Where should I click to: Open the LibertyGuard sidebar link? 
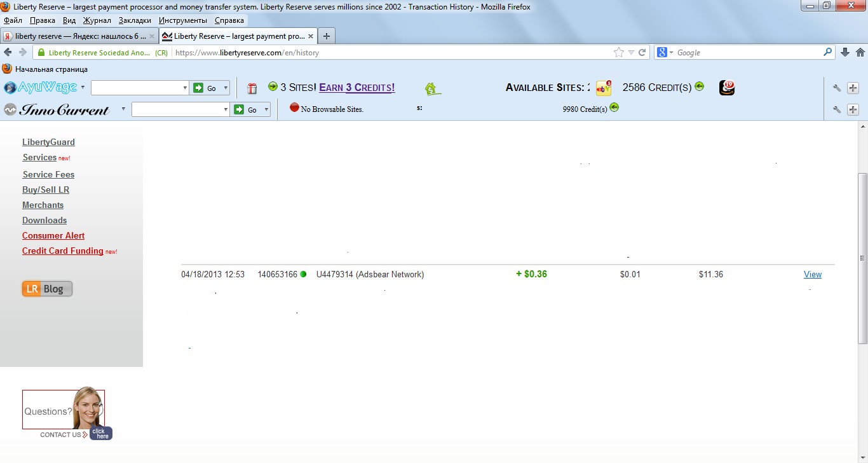coord(48,142)
